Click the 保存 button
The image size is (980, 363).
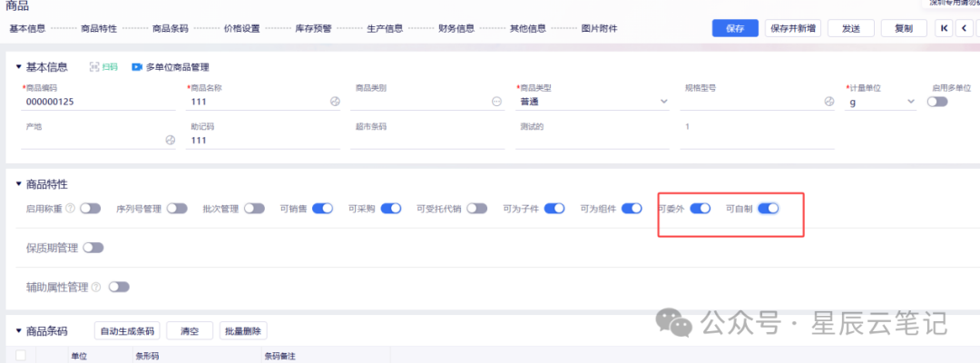(735, 28)
